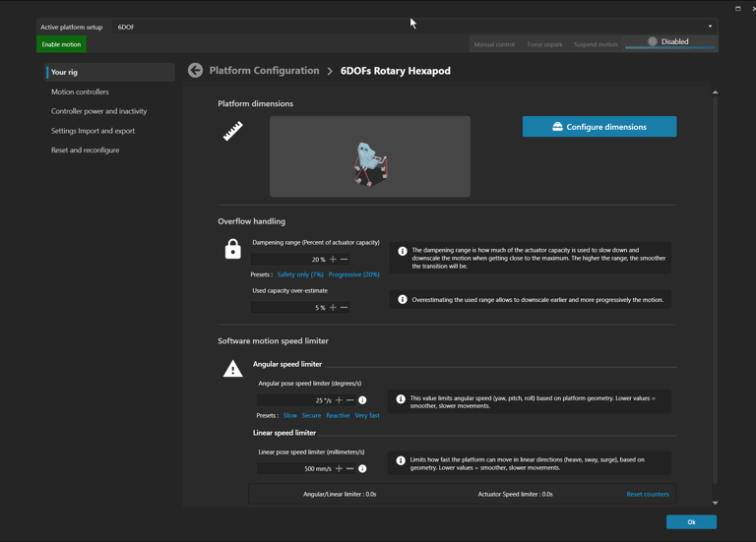
Task: Increase Dampening range with its plus
Action: [333, 260]
